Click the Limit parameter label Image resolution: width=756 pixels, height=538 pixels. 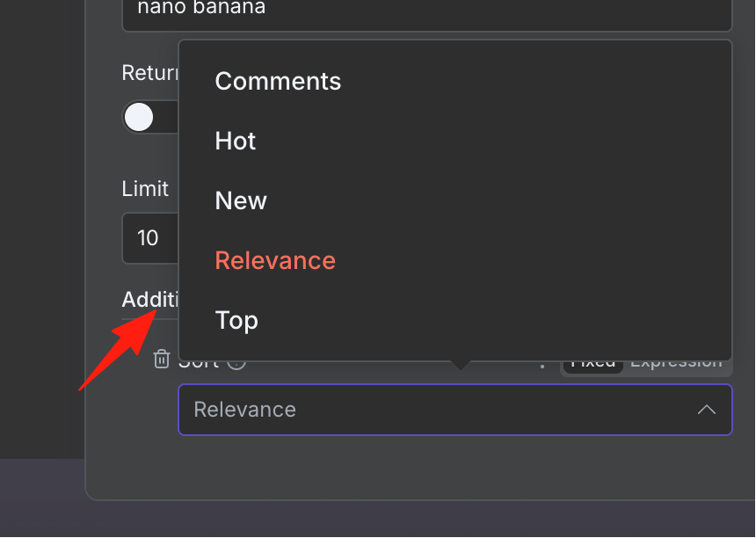point(145,188)
